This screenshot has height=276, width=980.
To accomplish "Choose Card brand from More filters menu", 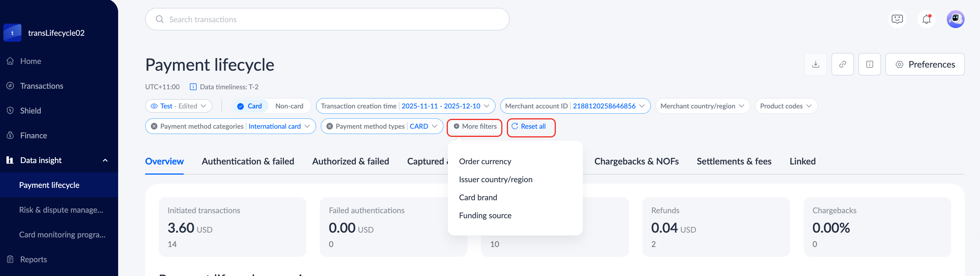I will pos(478,198).
